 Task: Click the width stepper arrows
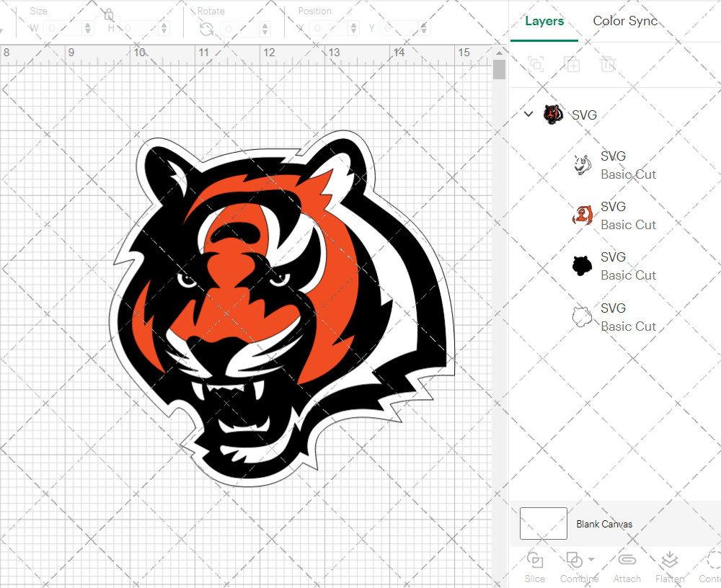[88, 29]
